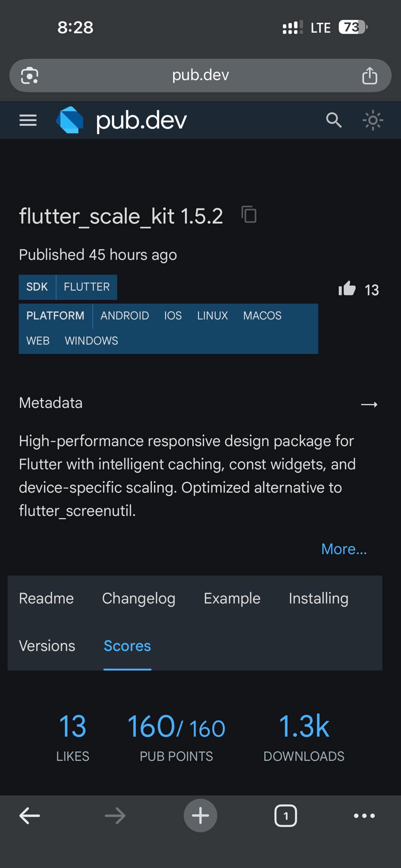The image size is (401, 868).
Task: Open the Versions tab
Action: point(47,646)
